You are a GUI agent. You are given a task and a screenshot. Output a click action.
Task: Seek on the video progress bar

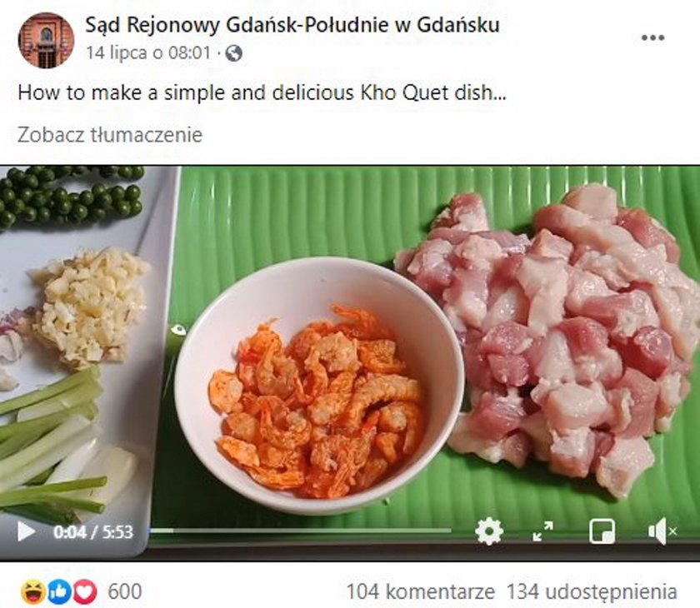pyautogui.click(x=301, y=531)
